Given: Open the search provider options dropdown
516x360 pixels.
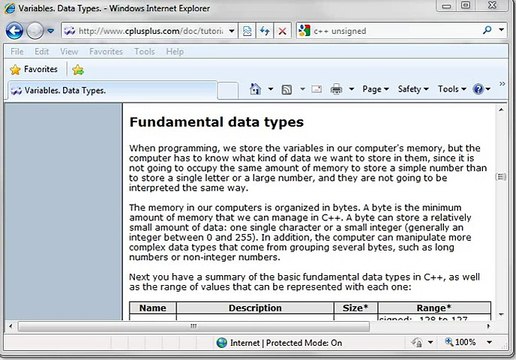Looking at the screenshot, I should click(501, 30).
